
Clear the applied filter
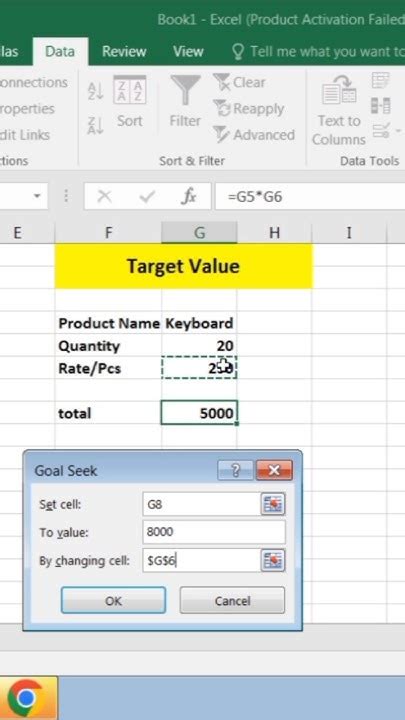click(x=239, y=83)
